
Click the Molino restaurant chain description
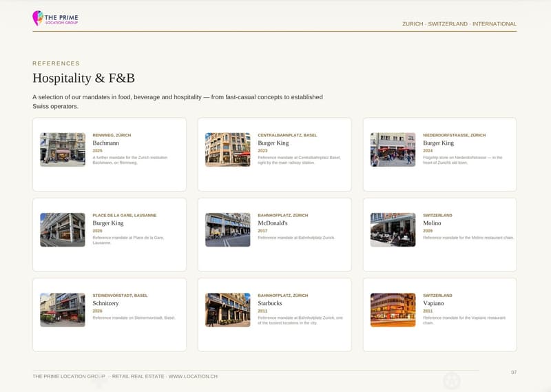[468, 238]
